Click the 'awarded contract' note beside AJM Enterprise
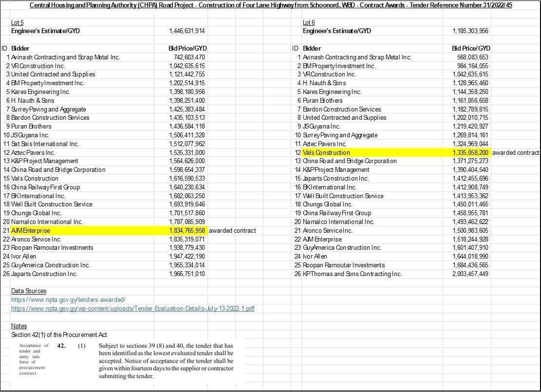This screenshot has height=392, width=541. [233, 230]
